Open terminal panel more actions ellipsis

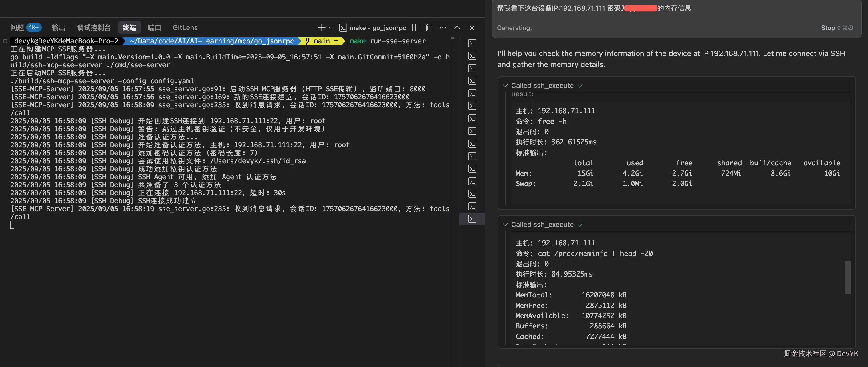tap(443, 28)
